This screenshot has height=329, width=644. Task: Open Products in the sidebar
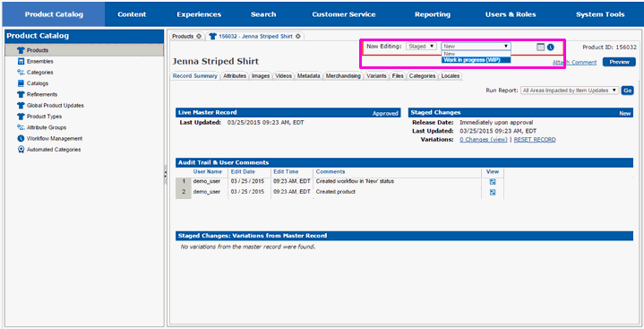coord(84,50)
